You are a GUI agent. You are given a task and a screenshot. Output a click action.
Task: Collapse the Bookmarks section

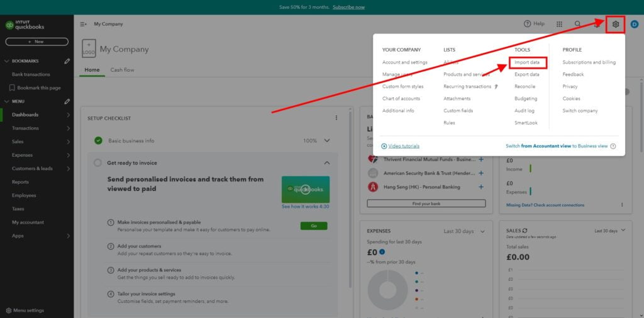(x=6, y=61)
